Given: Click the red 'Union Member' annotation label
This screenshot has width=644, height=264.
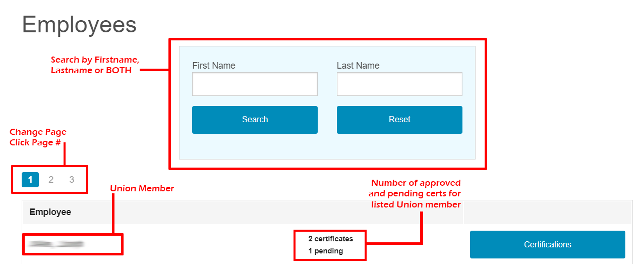Looking at the screenshot, I should pyautogui.click(x=142, y=188).
